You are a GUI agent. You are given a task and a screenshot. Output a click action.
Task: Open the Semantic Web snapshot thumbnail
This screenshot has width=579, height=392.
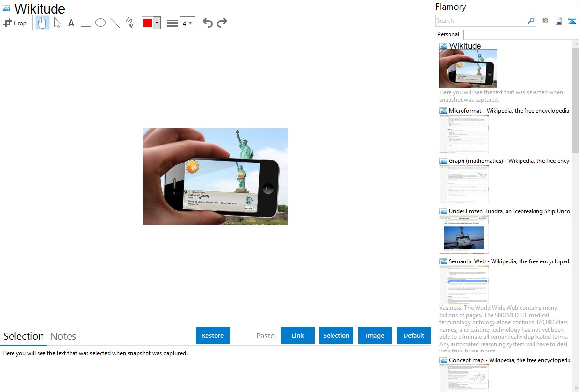click(464, 285)
